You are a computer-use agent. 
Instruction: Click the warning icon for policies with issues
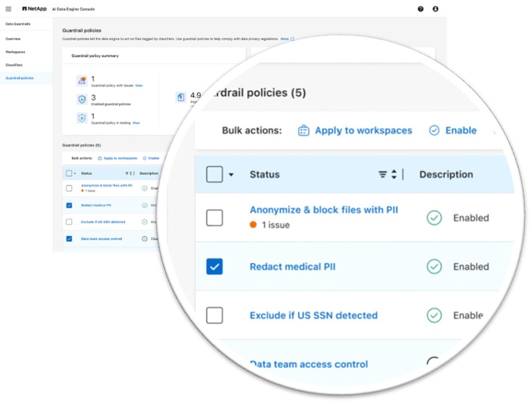pyautogui.click(x=82, y=80)
